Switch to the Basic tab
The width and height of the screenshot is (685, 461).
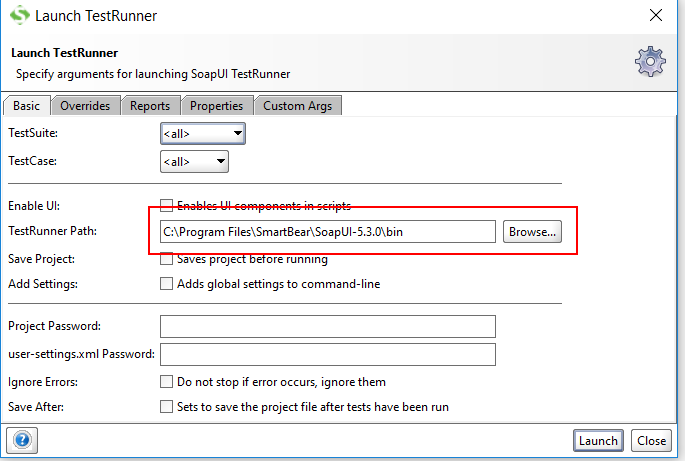[27, 106]
